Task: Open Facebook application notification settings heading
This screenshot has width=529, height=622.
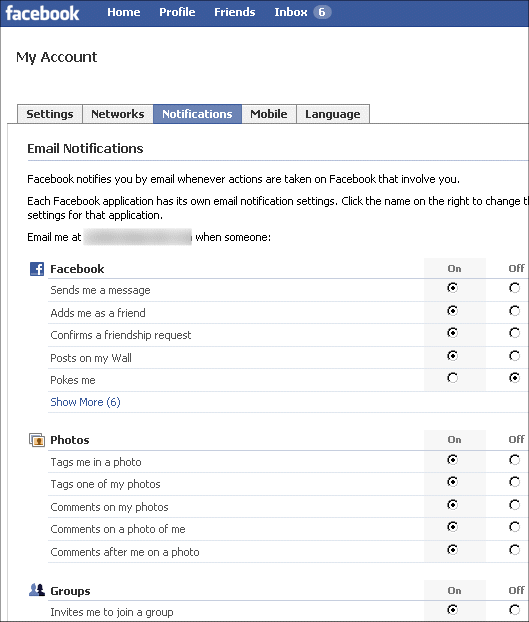Action: [x=77, y=269]
